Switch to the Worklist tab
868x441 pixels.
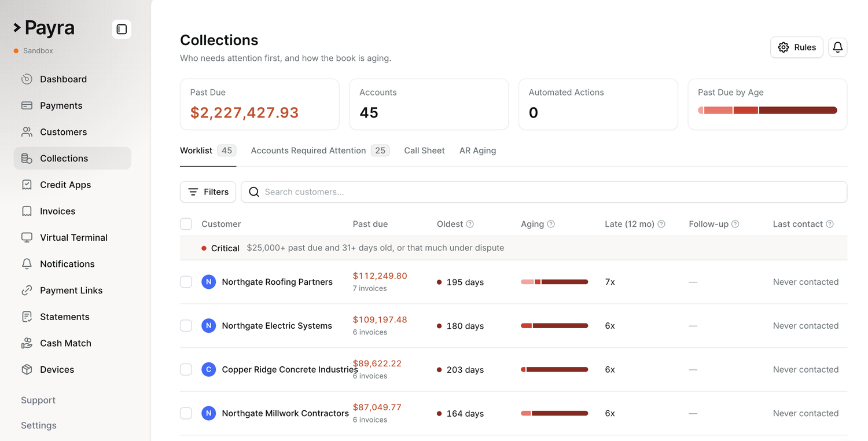[x=208, y=150]
